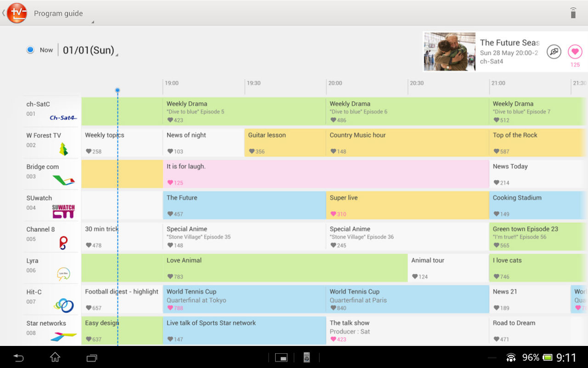
Task: Open News of night program
Action: (204, 143)
